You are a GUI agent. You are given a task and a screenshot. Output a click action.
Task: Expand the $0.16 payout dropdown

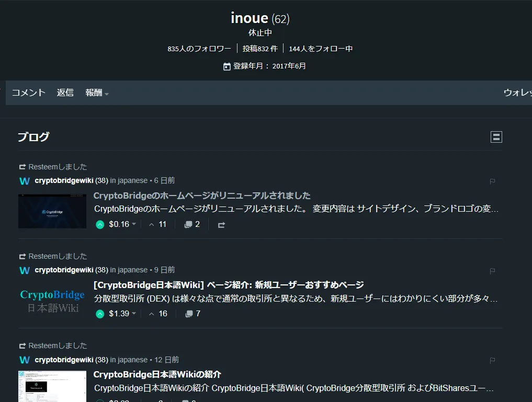click(134, 224)
